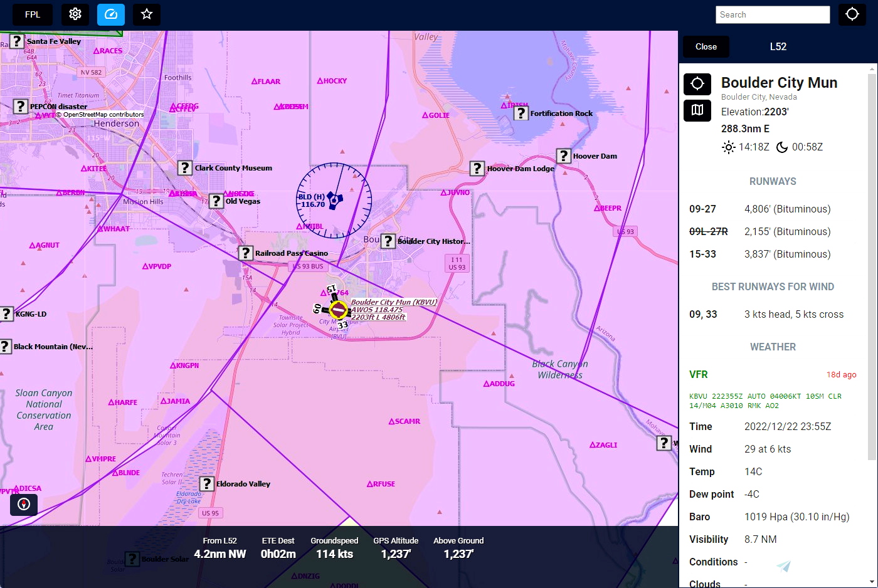The height and width of the screenshot is (588, 878).
Task: Toggle the instruments gauge icon
Action: point(111,14)
